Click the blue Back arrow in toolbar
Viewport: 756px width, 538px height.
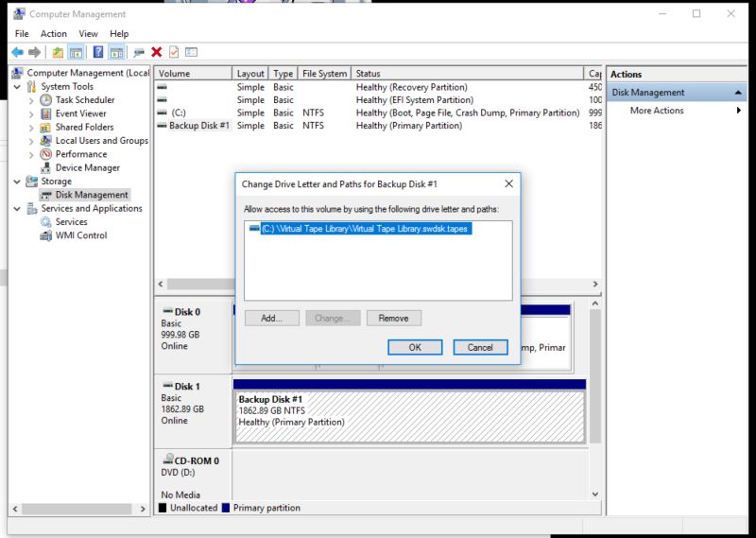click(17, 52)
